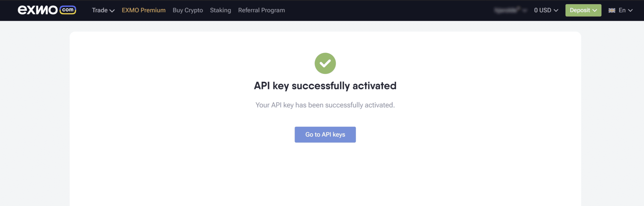Click the chevron arrow next to 0 USD
Image resolution: width=644 pixels, height=206 pixels.
(556, 10)
